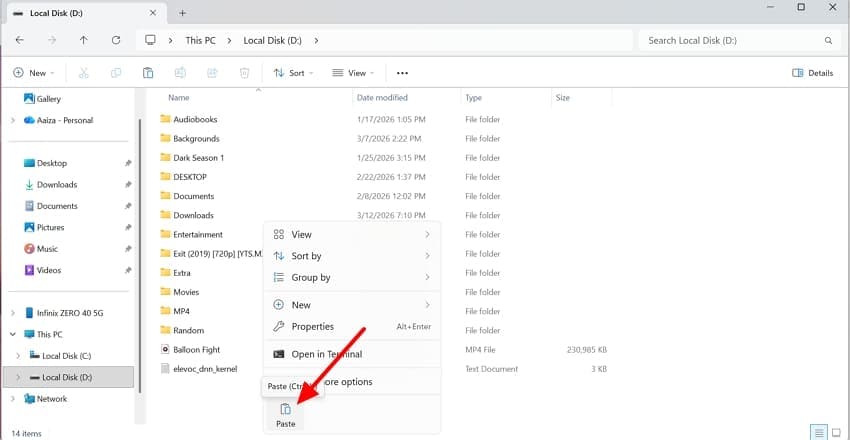Refresh the current folder
The width and height of the screenshot is (850, 440).
(x=115, y=40)
